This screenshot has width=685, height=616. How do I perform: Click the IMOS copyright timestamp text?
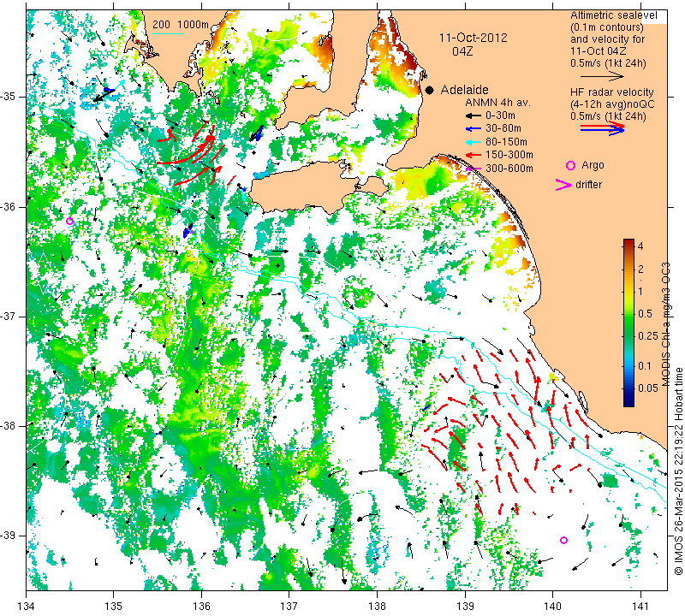point(678,471)
